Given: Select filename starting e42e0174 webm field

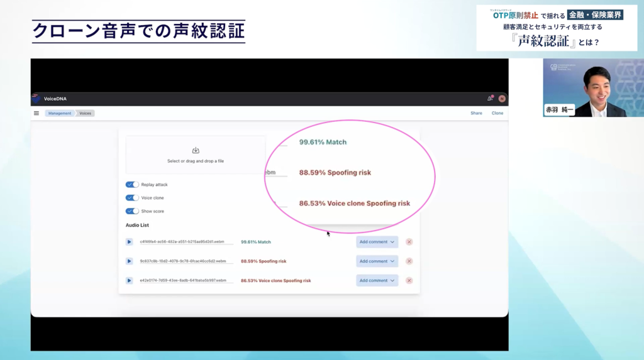Looking at the screenshot, I should pyautogui.click(x=186, y=280).
